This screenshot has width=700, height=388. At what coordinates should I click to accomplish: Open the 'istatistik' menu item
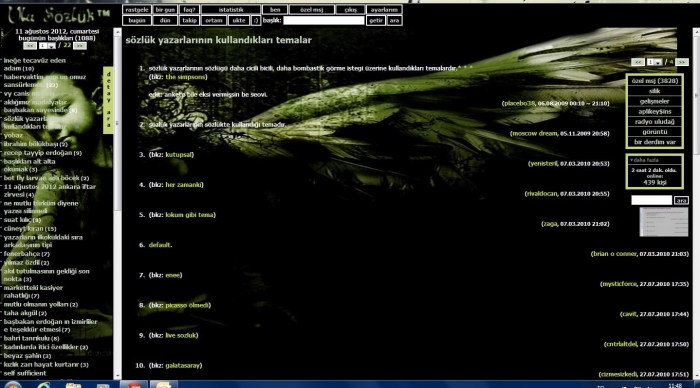tap(231, 9)
